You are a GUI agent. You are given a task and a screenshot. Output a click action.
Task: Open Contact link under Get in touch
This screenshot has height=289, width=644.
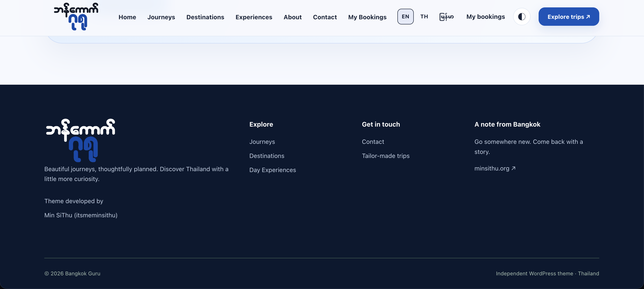[373, 142]
